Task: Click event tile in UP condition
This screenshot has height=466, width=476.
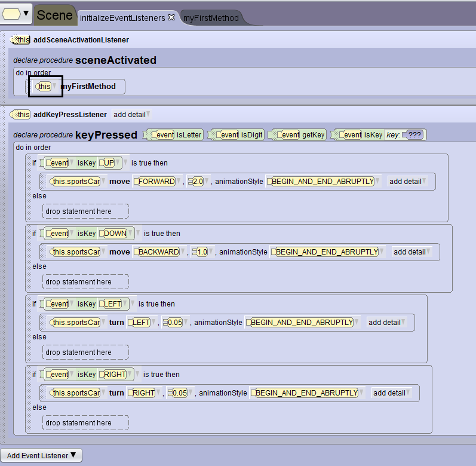Action: pyautogui.click(x=57, y=163)
